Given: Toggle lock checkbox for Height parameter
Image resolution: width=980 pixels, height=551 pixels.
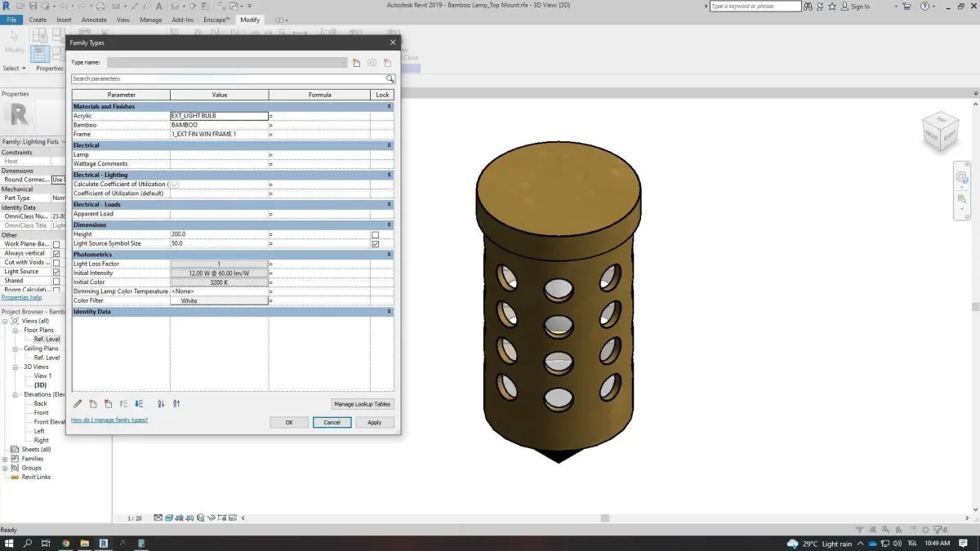Looking at the screenshot, I should click(x=376, y=234).
